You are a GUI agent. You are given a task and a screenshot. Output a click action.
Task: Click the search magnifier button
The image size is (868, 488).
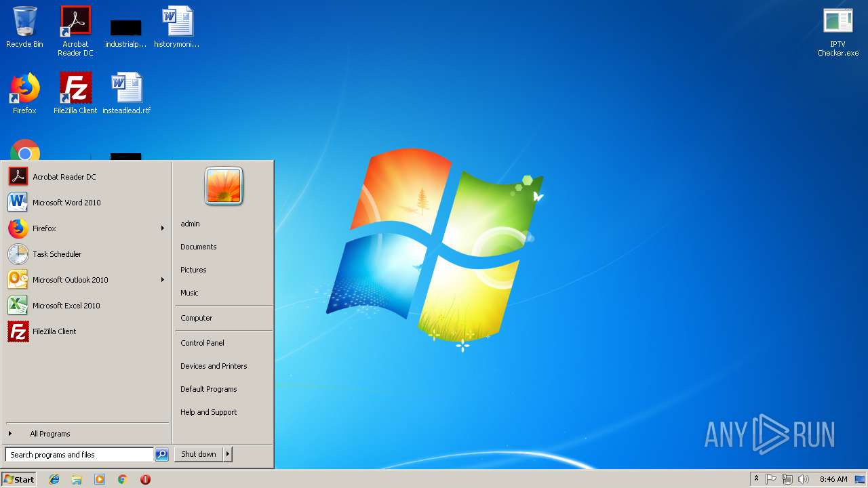pos(161,455)
